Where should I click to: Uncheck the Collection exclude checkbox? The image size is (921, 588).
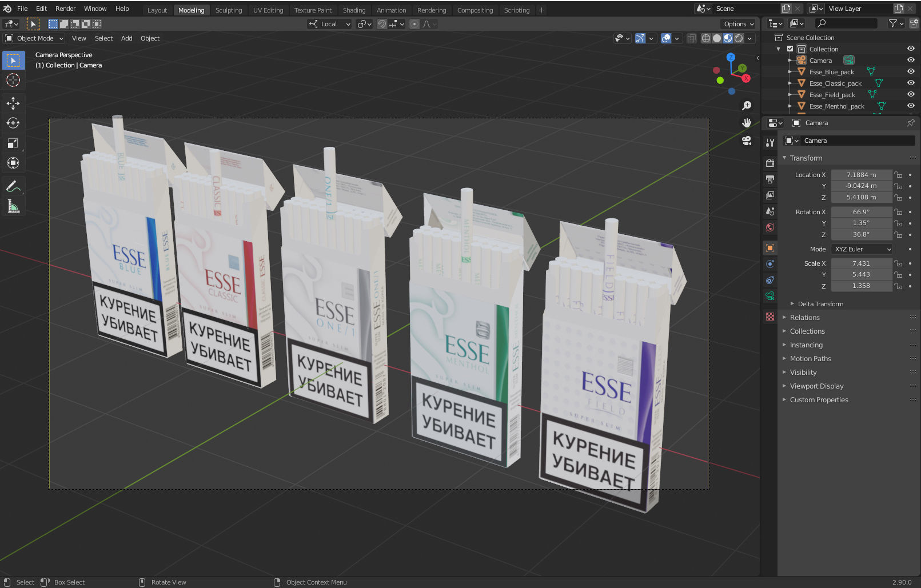790,49
